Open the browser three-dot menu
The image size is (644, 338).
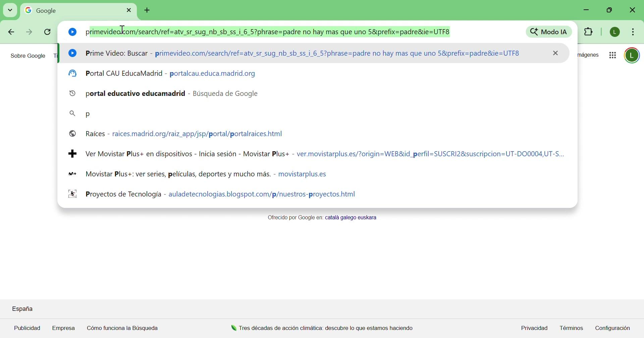634,32
